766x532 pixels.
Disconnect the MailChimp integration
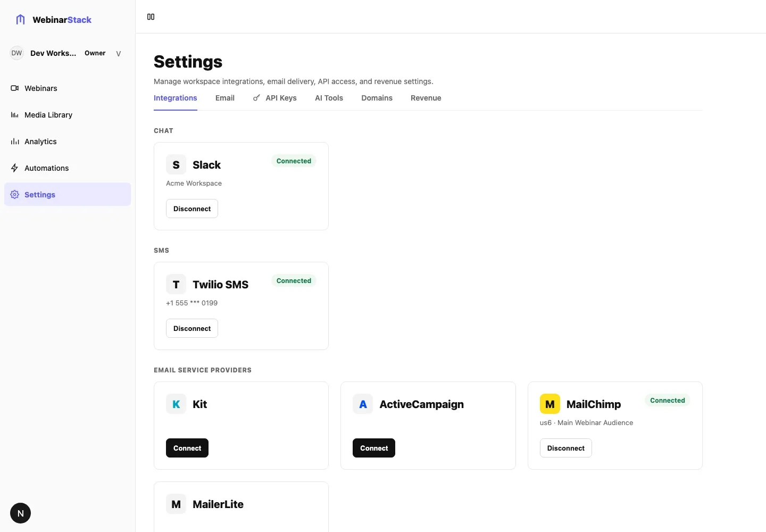point(566,448)
